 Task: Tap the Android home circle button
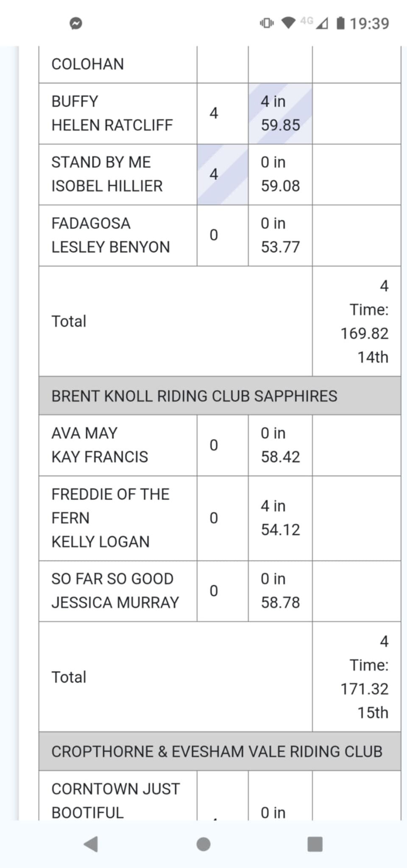tap(203, 844)
